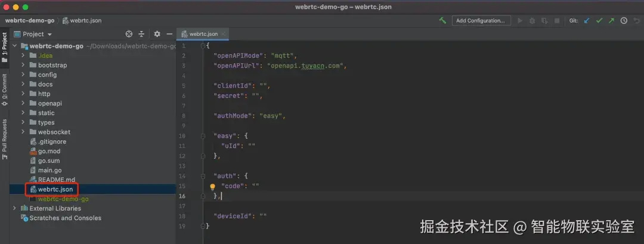Click the "openAPIMode" key text
This screenshot has width=644, height=244.
pyautogui.click(x=238, y=55)
